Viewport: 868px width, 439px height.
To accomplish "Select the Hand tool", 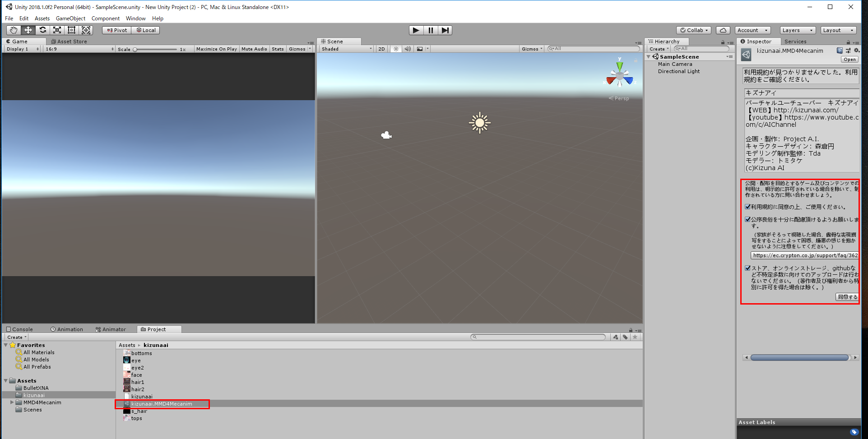I will pos(14,30).
